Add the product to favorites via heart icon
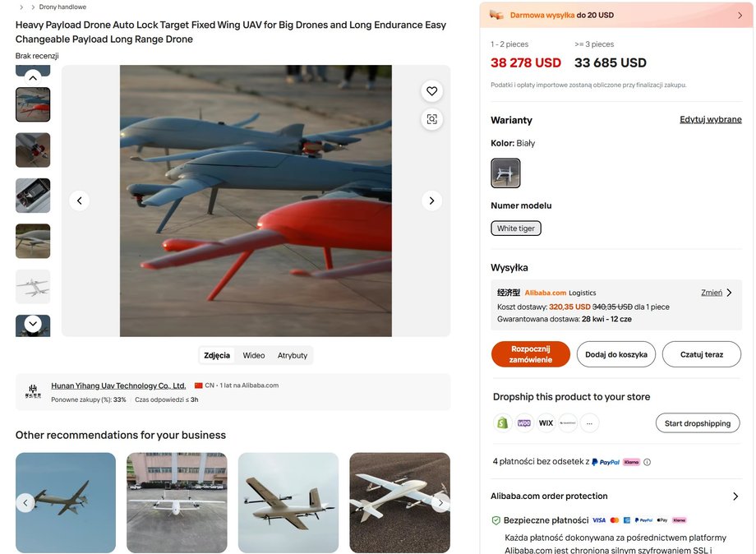 (x=431, y=90)
